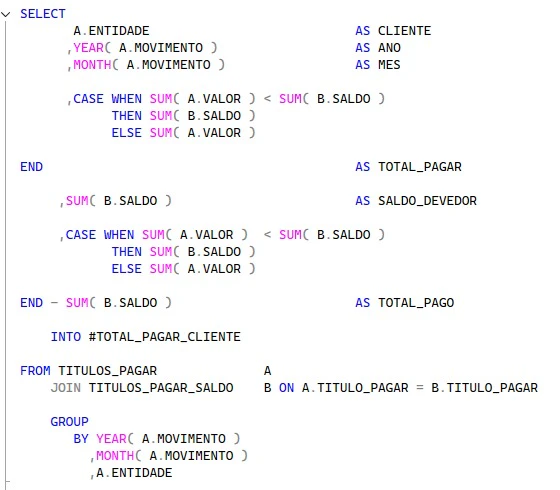The image size is (560, 490).
Task: Click A.ENTIDADE in the GROUP BY clause
Action: coord(134,473)
